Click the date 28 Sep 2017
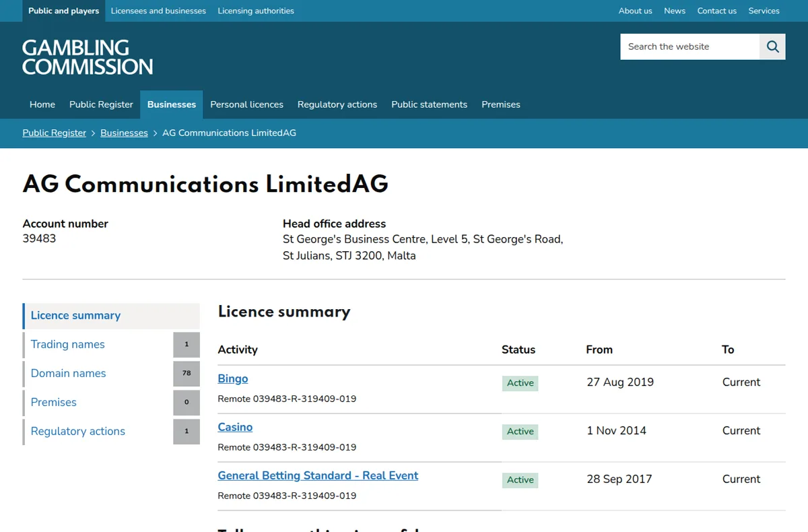The width and height of the screenshot is (808, 532). (619, 479)
